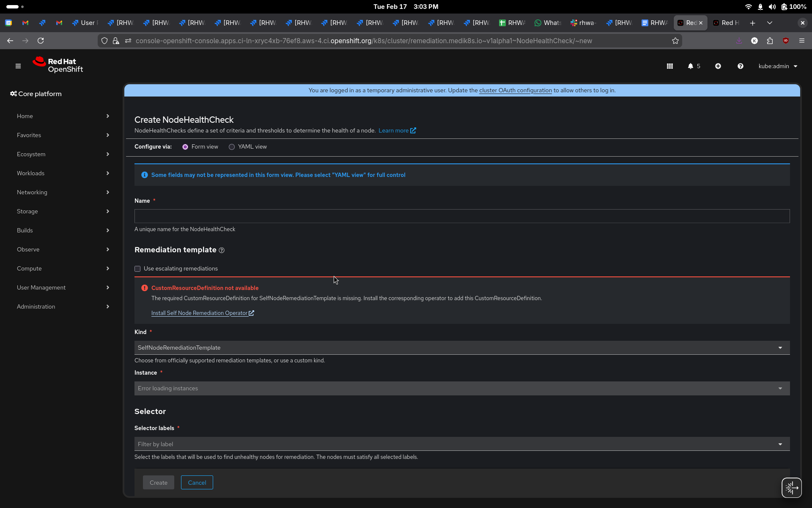Click Install Self Node Remediation Operator link
The height and width of the screenshot is (508, 812).
(x=200, y=313)
